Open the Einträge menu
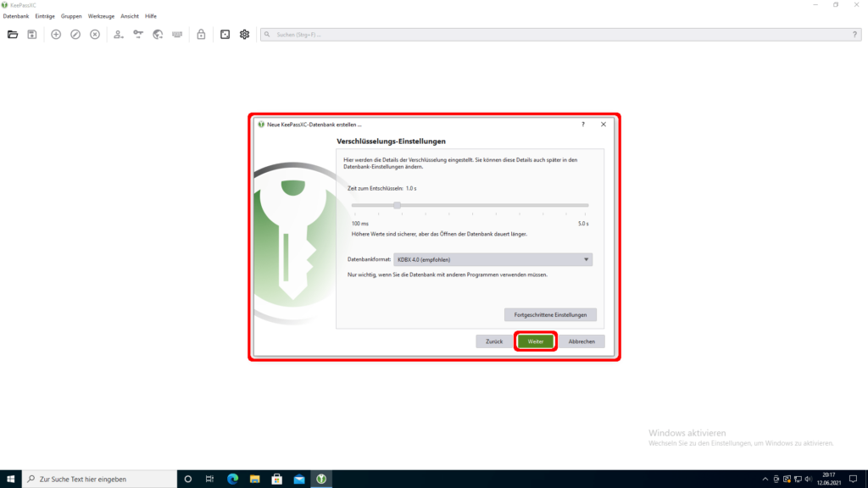The height and width of the screenshot is (488, 868). click(x=45, y=17)
